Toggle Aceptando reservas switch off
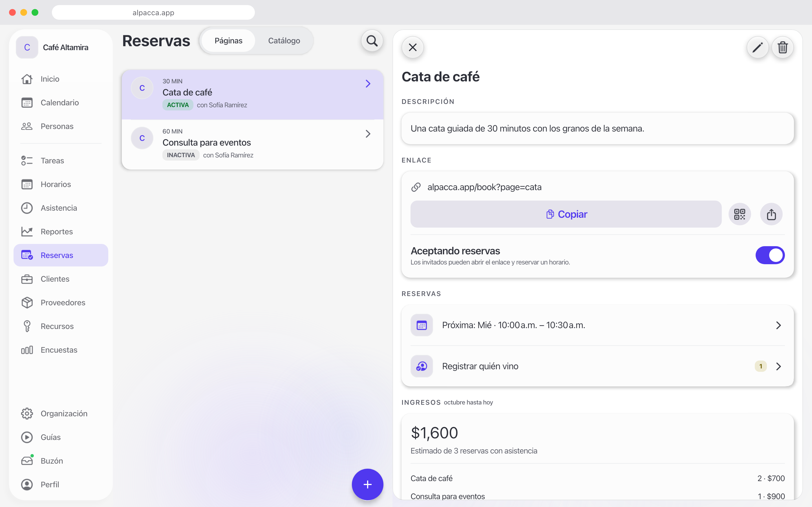 click(770, 255)
